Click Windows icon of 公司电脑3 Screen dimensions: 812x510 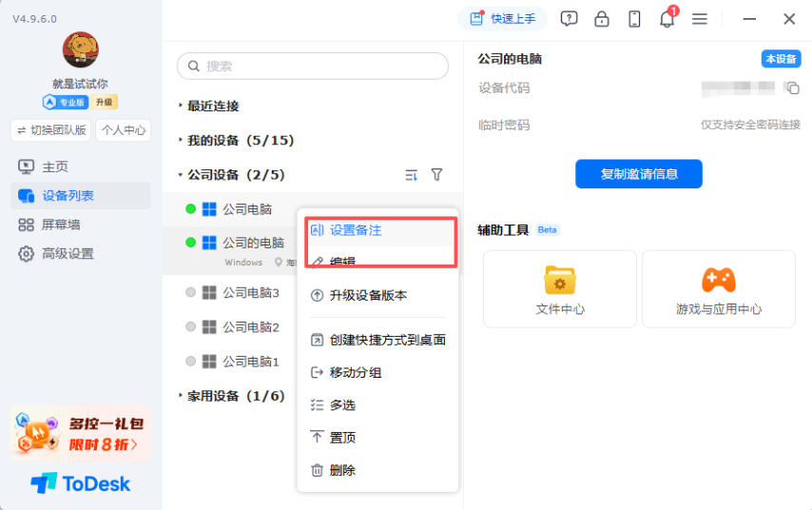[209, 293]
